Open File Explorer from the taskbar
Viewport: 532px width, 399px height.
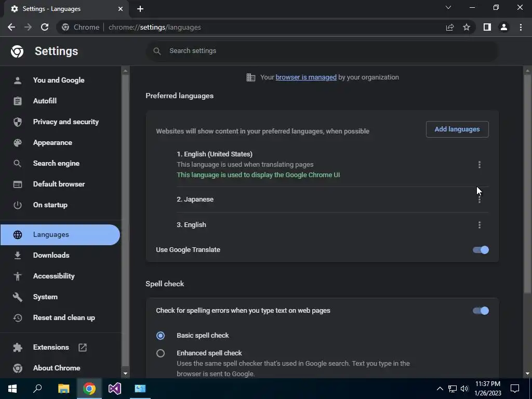63,389
